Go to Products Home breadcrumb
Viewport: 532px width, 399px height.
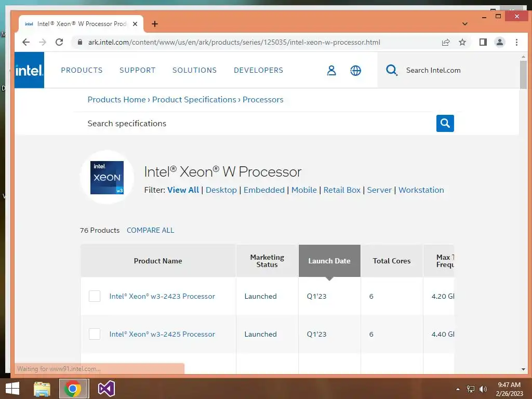tap(117, 99)
